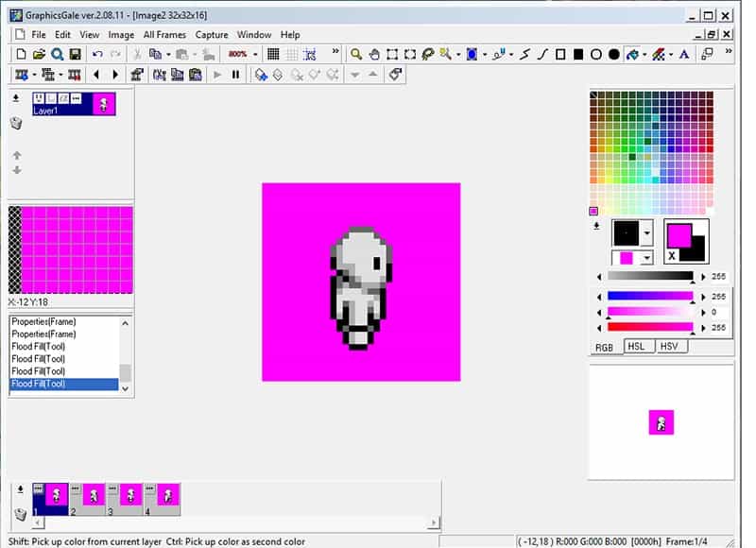Open frame 2 properties ellipsis button
756x548 pixels.
tap(76, 488)
